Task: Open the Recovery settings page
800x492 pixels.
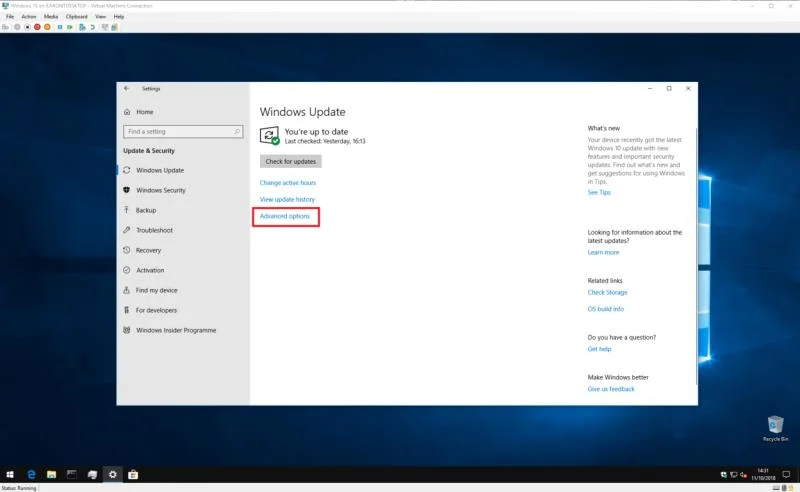Action: click(148, 250)
